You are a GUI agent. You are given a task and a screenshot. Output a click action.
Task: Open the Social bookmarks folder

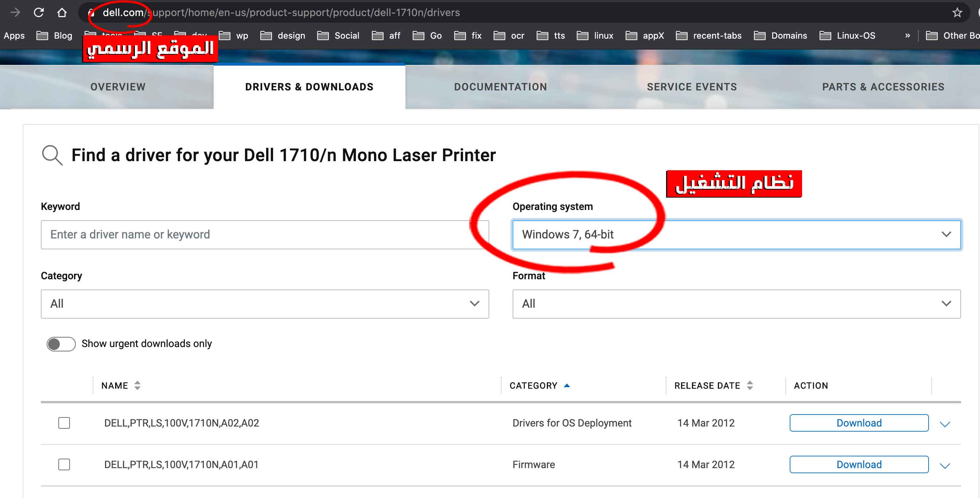click(x=338, y=35)
